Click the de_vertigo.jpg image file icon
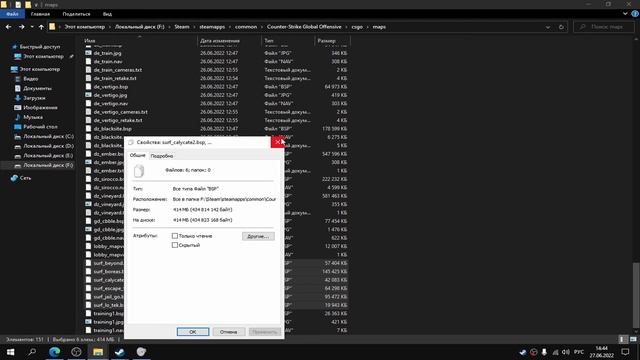Screen dimensions: 640x360 [88, 95]
